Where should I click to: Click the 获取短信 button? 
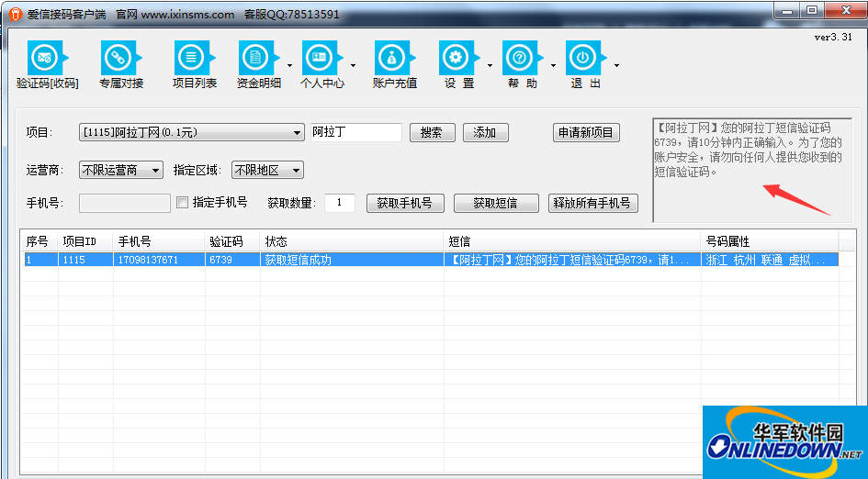[496, 203]
